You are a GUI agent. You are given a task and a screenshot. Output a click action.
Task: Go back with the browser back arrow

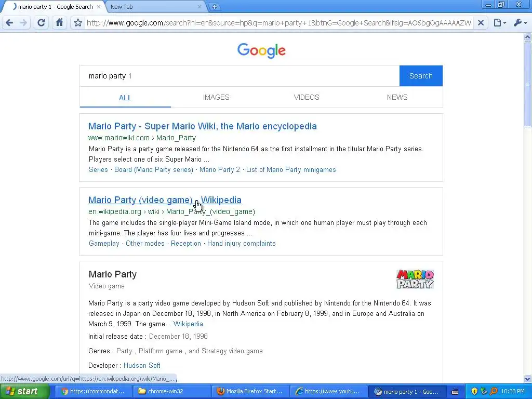[x=9, y=23]
